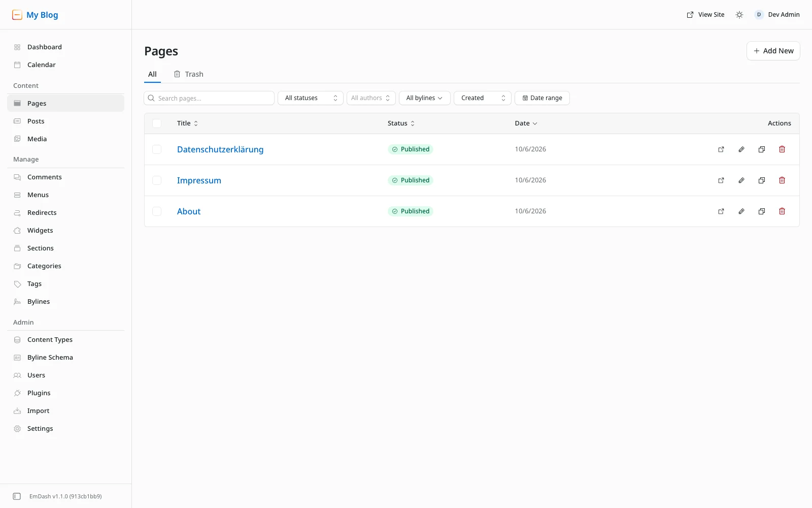Viewport: 812px width, 508px height.
Task: Open the About page external link icon
Action: [x=721, y=211]
